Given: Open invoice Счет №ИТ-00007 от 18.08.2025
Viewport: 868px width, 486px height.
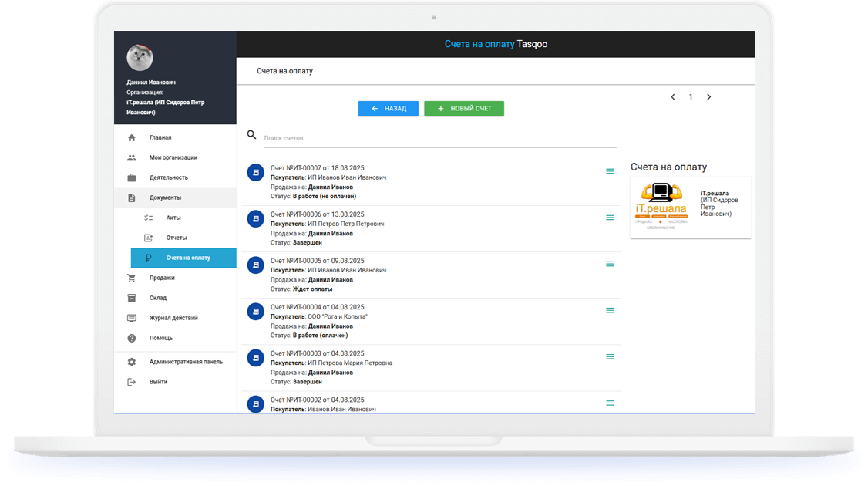Looking at the screenshot, I should 317,168.
